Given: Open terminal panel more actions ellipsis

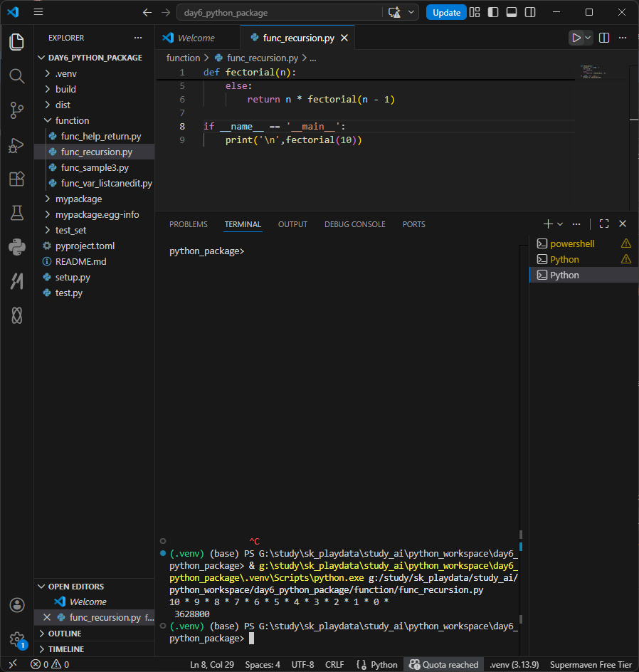Looking at the screenshot, I should coord(576,224).
